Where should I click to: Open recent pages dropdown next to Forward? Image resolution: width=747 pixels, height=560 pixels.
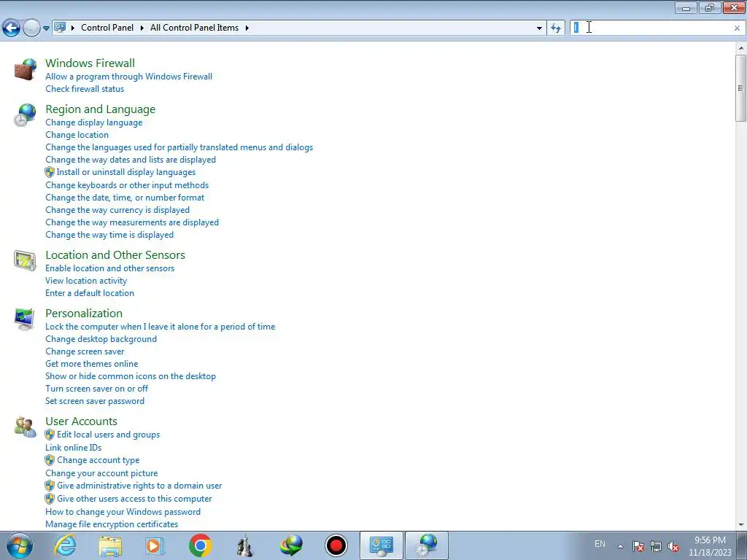tap(46, 28)
